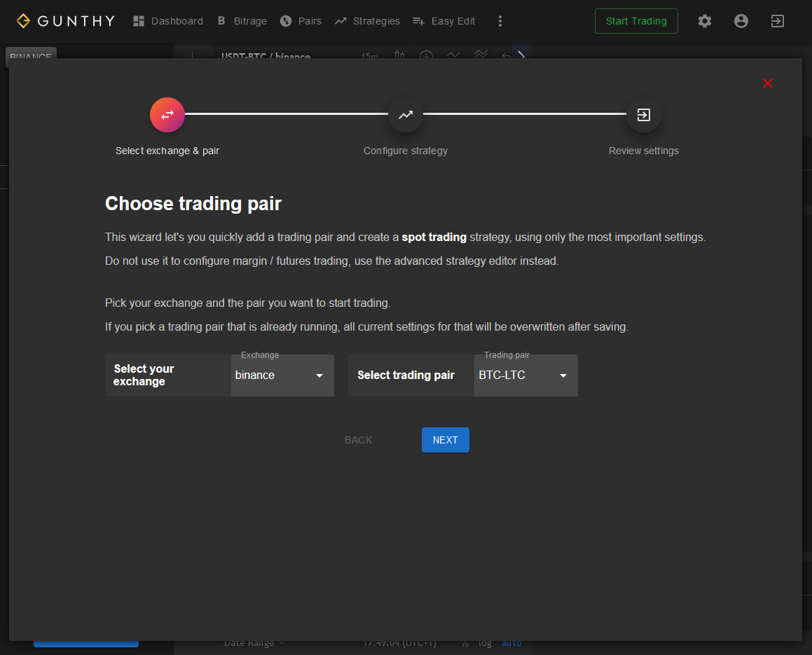Viewport: 812px width, 655px height.
Task: Open the Strategies menu item
Action: click(367, 21)
